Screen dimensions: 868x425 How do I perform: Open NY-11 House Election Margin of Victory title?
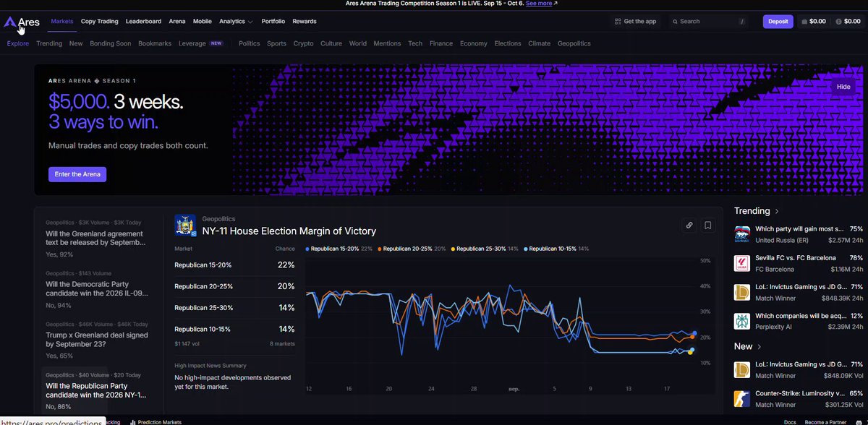pyautogui.click(x=289, y=231)
